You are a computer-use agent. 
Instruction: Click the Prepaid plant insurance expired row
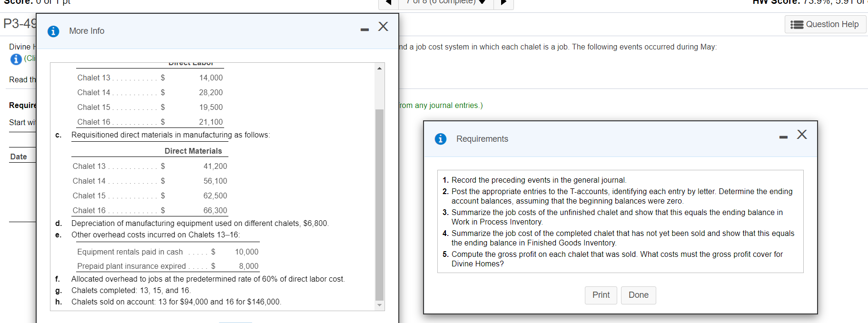click(x=168, y=266)
